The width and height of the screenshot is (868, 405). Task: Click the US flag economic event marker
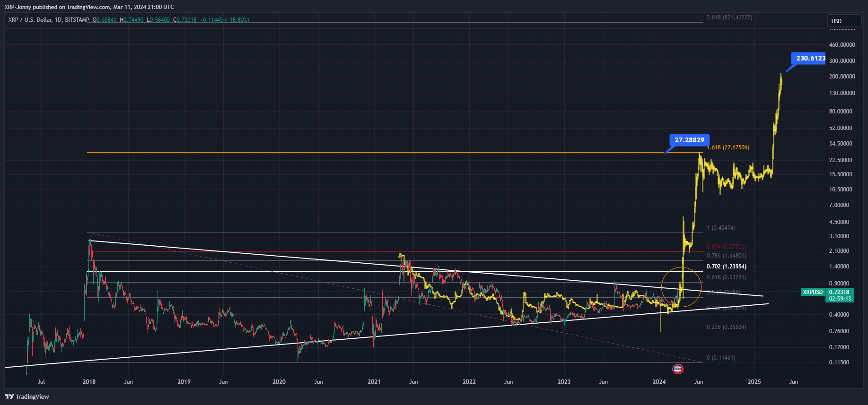tap(678, 369)
